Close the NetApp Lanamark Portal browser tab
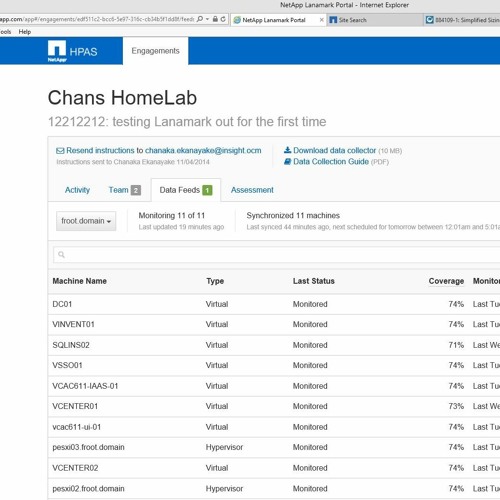This screenshot has height=500, width=500. (x=321, y=20)
